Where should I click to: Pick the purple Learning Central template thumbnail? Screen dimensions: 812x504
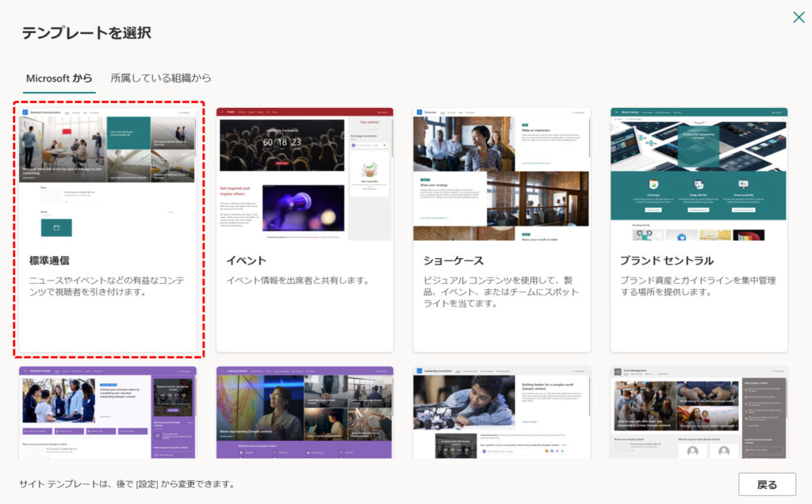(304, 412)
